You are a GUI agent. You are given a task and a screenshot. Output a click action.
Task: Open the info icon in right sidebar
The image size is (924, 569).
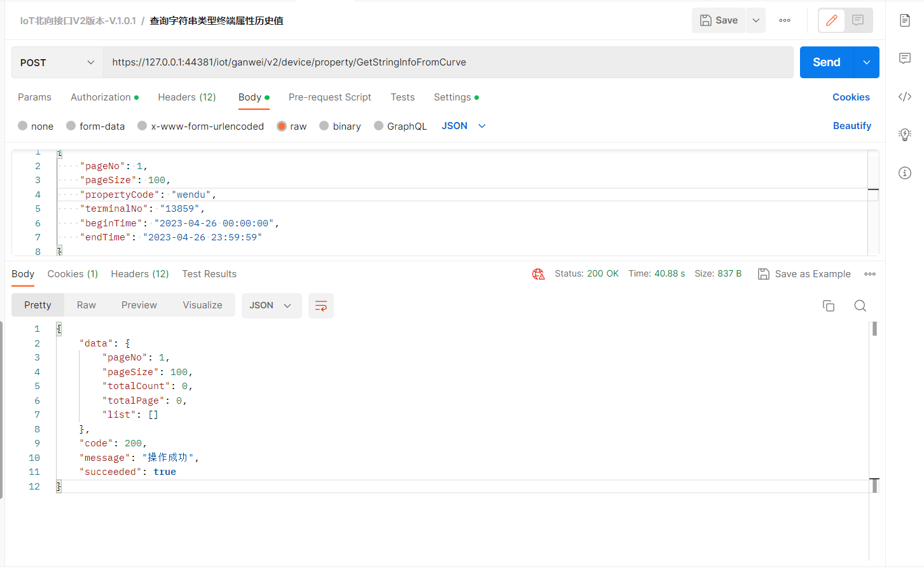pos(905,173)
